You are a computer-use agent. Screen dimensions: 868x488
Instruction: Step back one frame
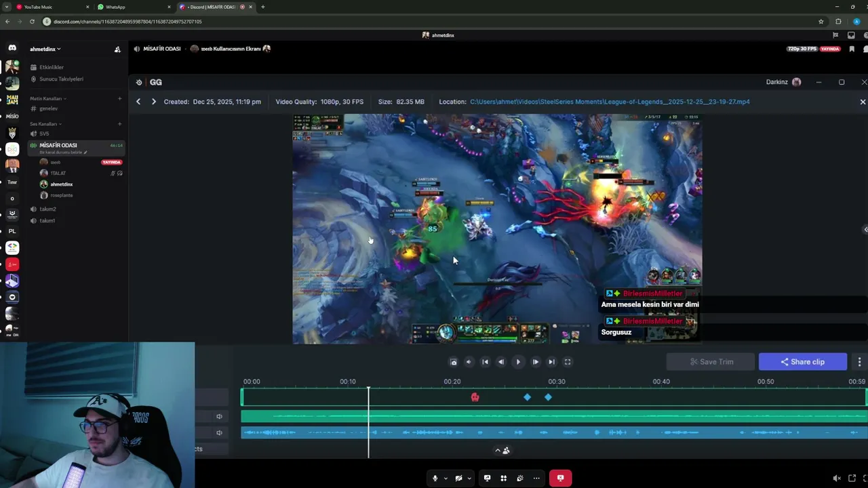pos(501,362)
